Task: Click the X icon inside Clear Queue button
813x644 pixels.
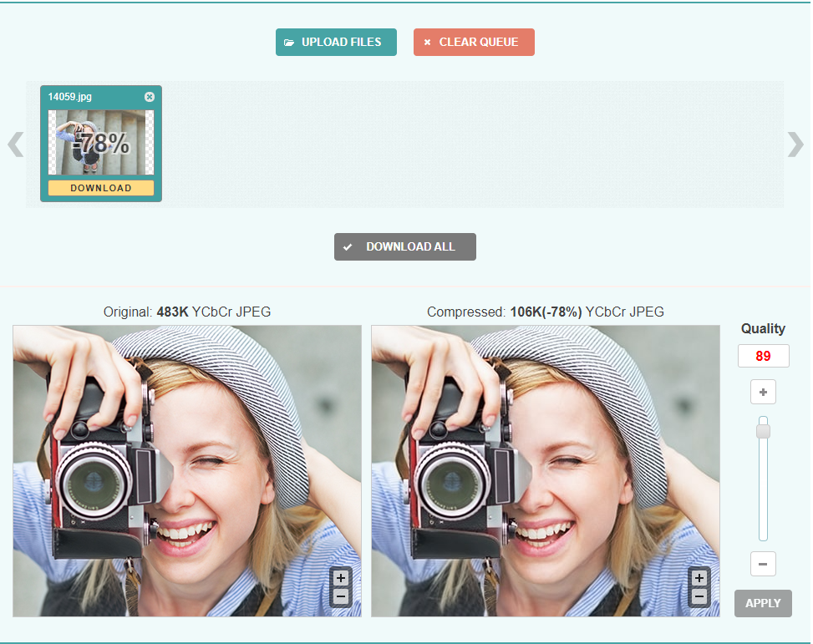Action: [428, 42]
